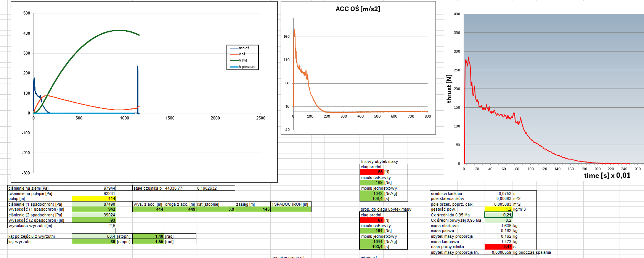Click the 'acc oś' legend entry
This screenshot has width=644, height=258.
[244, 48]
